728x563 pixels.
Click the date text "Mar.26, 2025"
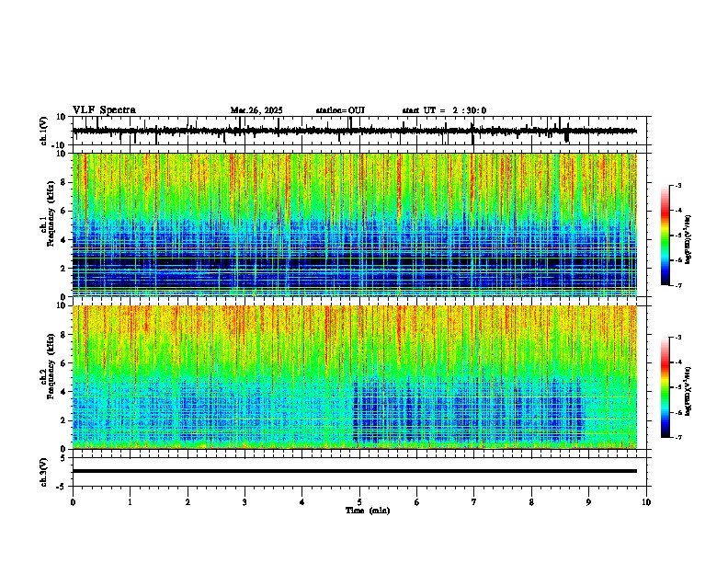[x=256, y=110]
